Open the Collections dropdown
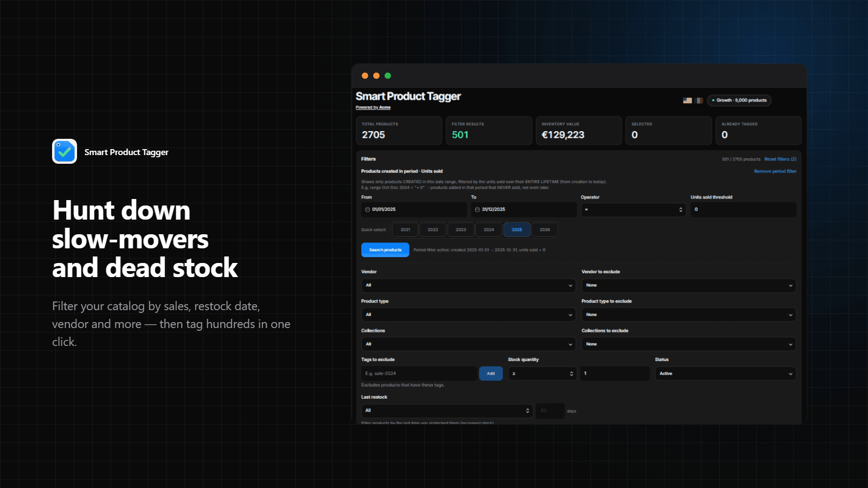The width and height of the screenshot is (868, 488). coord(468,344)
